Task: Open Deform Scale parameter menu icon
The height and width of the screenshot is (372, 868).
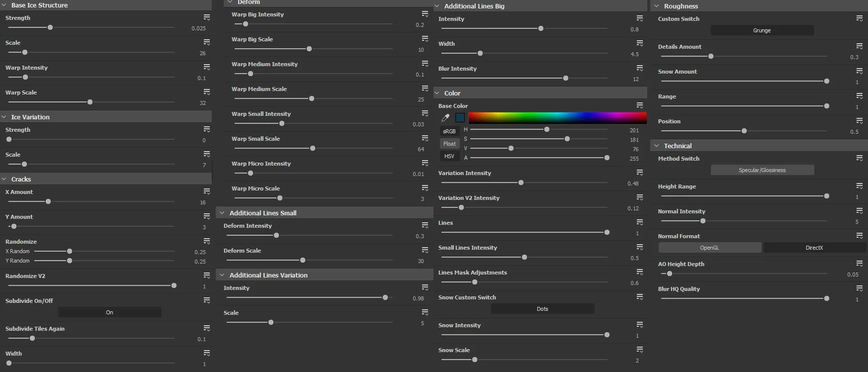Action: coord(425,250)
